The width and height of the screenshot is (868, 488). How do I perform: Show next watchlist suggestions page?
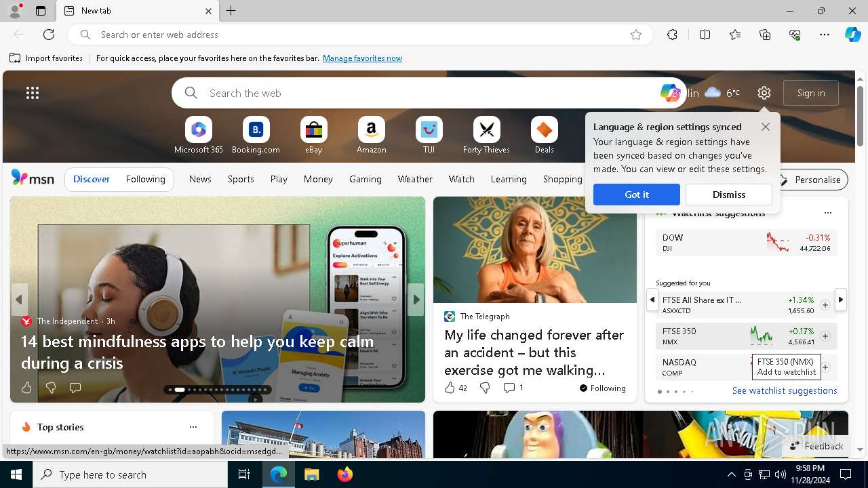pos(841,299)
